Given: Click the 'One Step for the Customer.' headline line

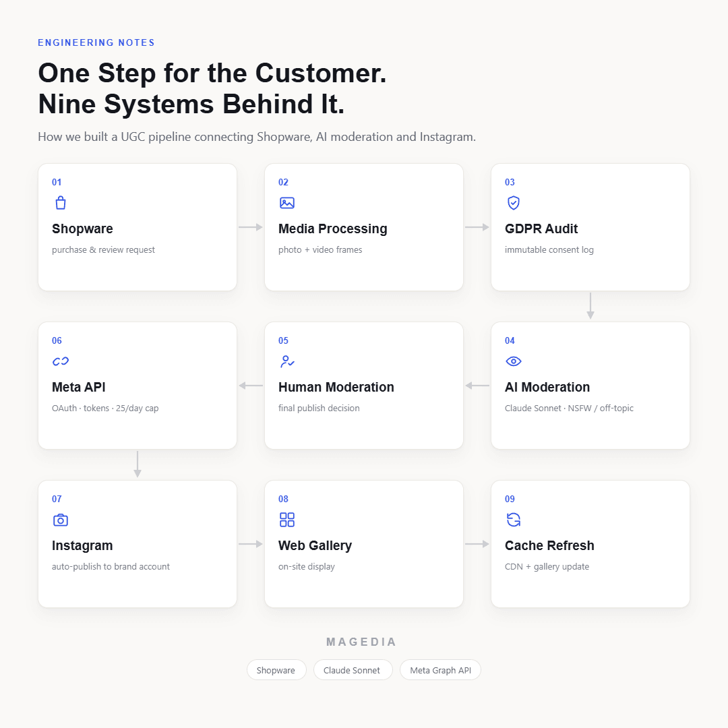Looking at the screenshot, I should click(212, 73).
